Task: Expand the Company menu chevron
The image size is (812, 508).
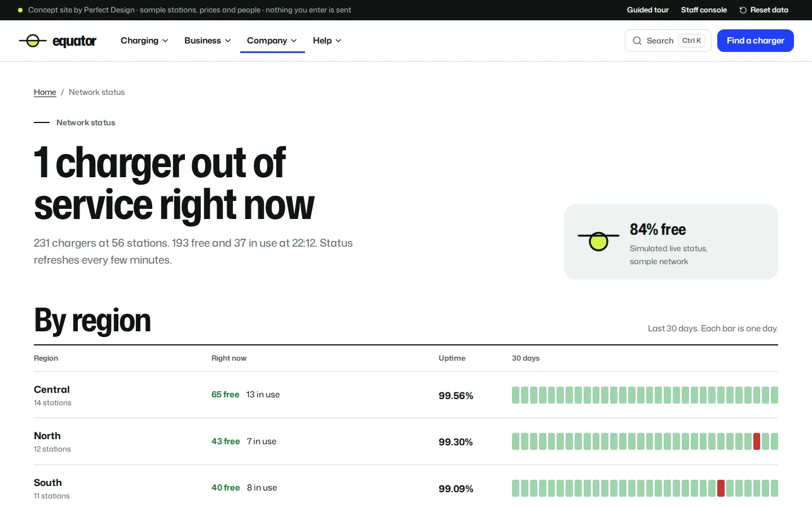Action: (294, 41)
